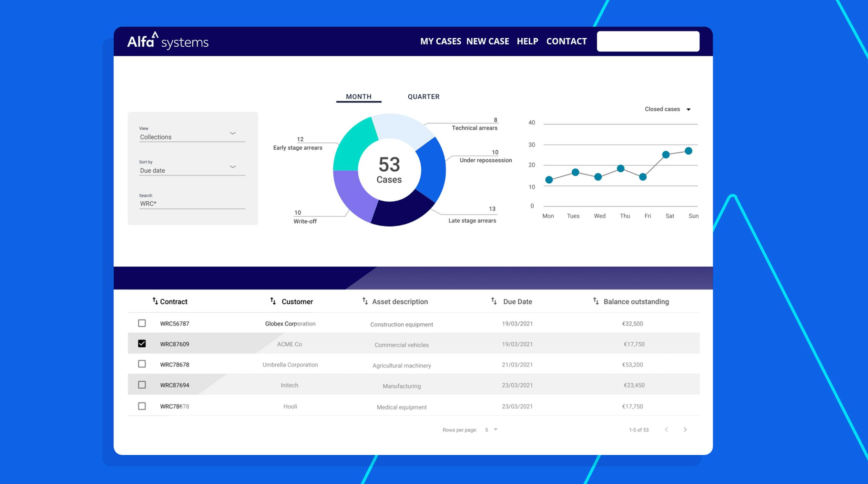Click Balance outstanding sort arrows icon

coord(596,301)
